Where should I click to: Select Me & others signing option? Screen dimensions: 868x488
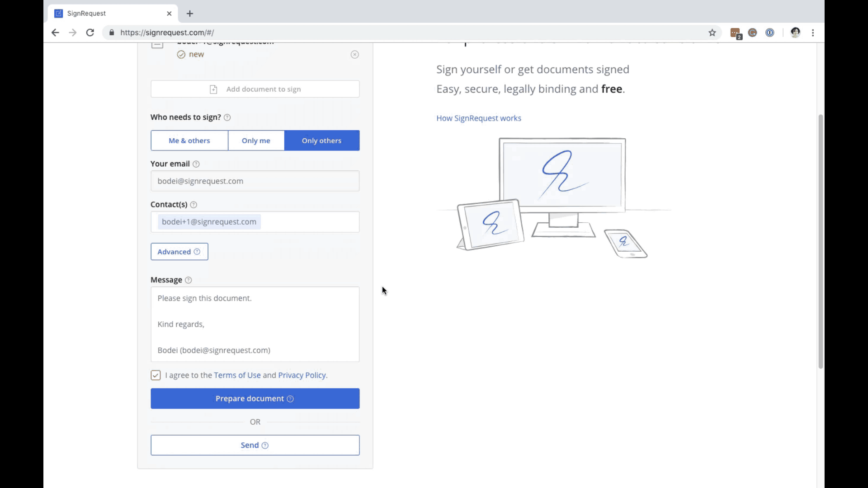tap(189, 141)
